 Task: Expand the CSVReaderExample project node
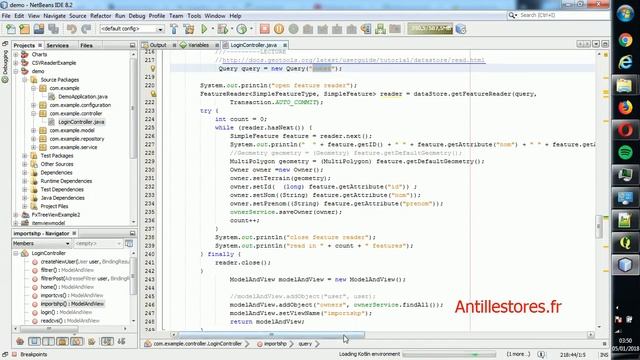point(16,63)
